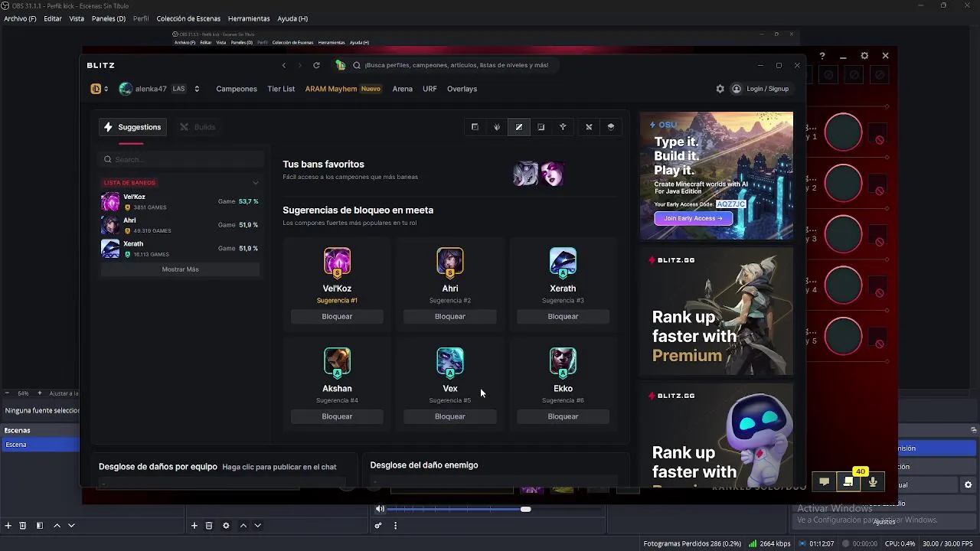Open the Overlays tab
The width and height of the screenshot is (980, 551).
click(462, 89)
